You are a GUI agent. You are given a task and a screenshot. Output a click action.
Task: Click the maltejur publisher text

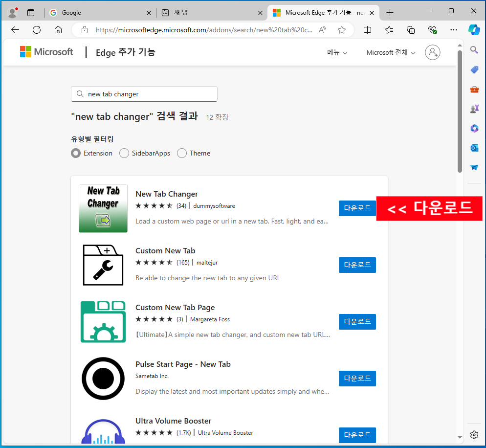point(207,263)
